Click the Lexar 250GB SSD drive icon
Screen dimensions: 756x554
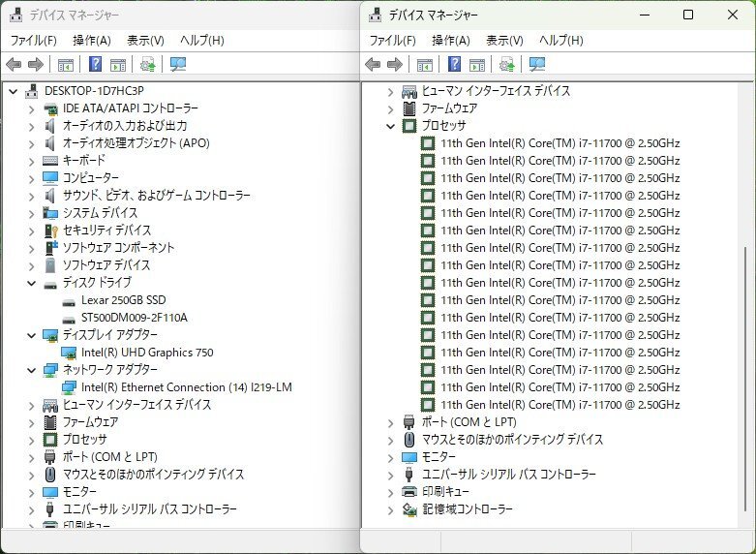(x=70, y=300)
